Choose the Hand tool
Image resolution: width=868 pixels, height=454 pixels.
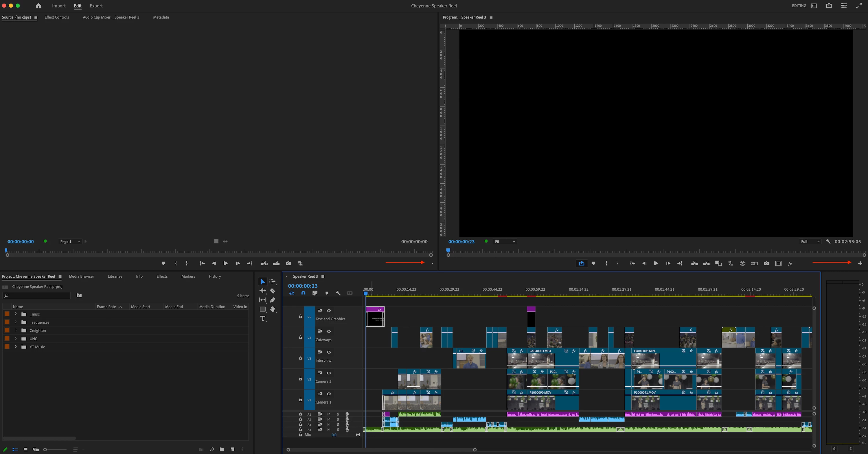(273, 309)
